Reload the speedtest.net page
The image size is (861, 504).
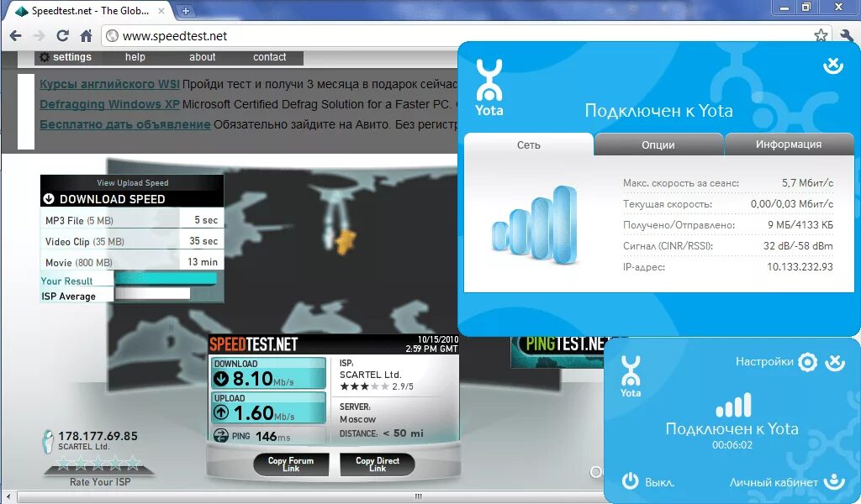tap(62, 35)
